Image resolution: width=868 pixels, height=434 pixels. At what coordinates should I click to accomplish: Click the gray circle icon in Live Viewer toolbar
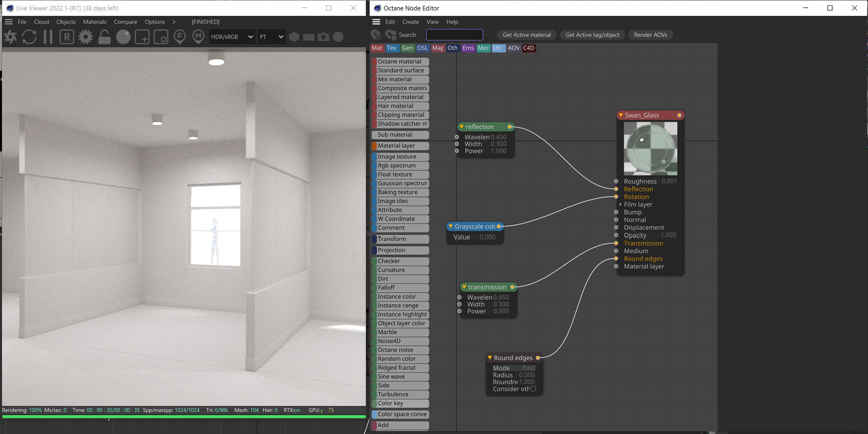(338, 37)
